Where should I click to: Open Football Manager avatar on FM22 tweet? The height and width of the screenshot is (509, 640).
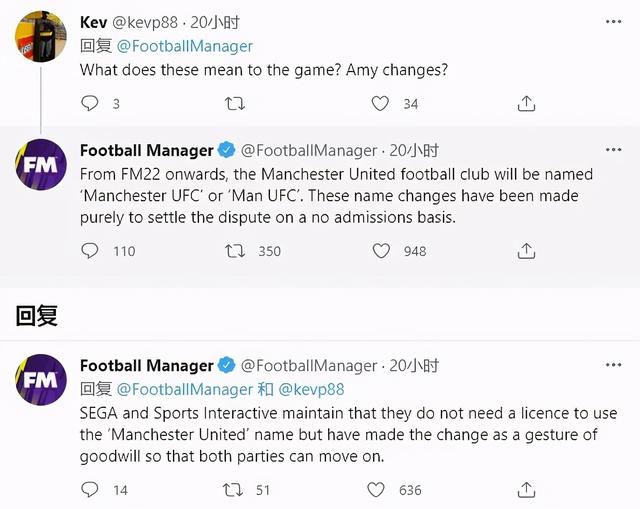point(41,164)
